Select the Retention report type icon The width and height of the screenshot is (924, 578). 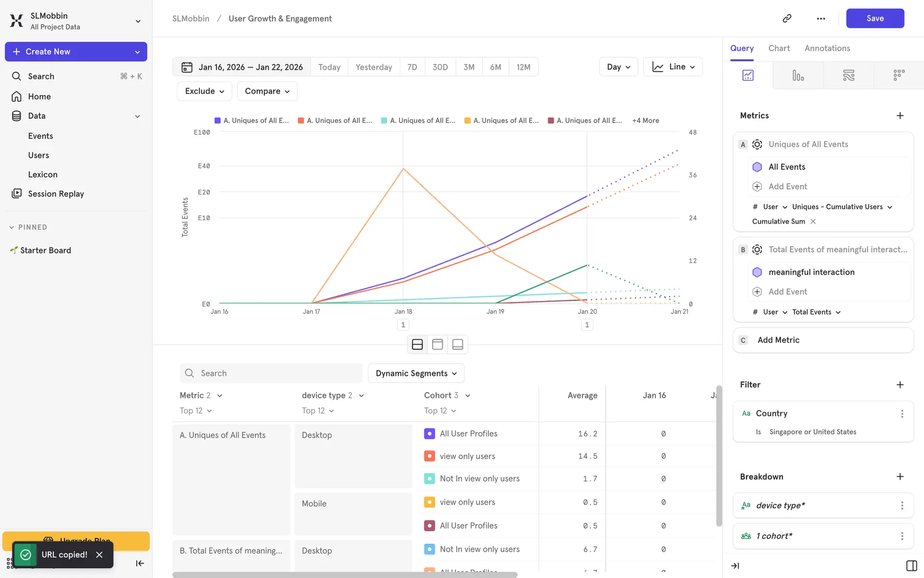[x=898, y=75]
